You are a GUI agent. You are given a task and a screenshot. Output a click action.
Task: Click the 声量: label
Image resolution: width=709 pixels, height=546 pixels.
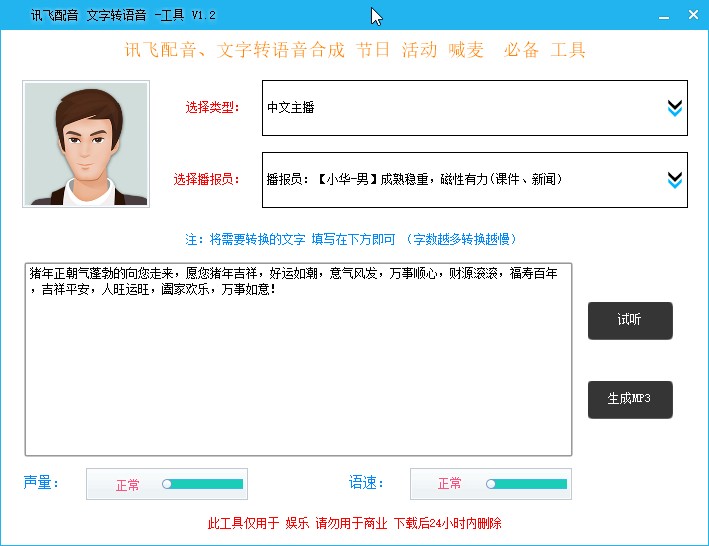(41, 483)
